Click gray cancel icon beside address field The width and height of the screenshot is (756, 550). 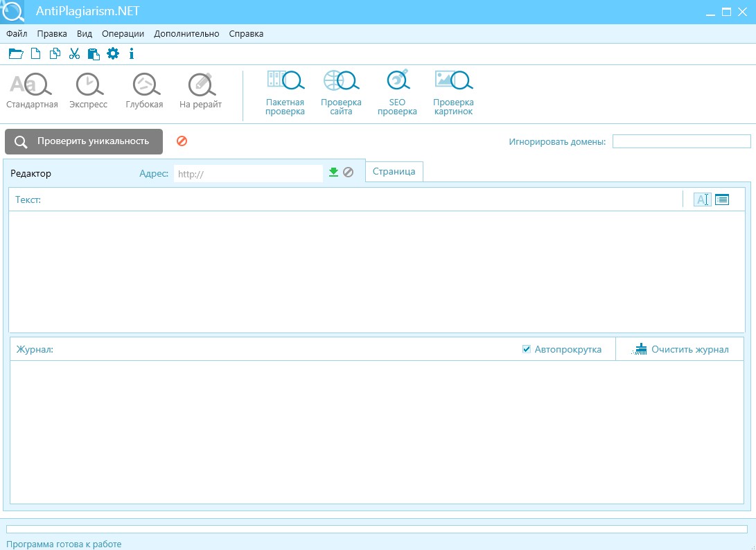click(x=348, y=172)
